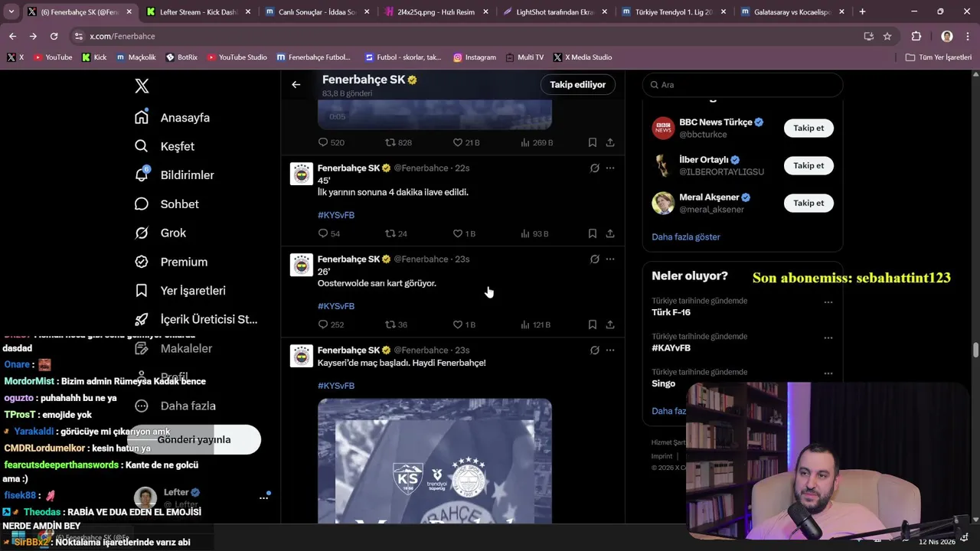980x551 pixels.
Task: Open Grok explain icon on the 45' post
Action: 594,168
